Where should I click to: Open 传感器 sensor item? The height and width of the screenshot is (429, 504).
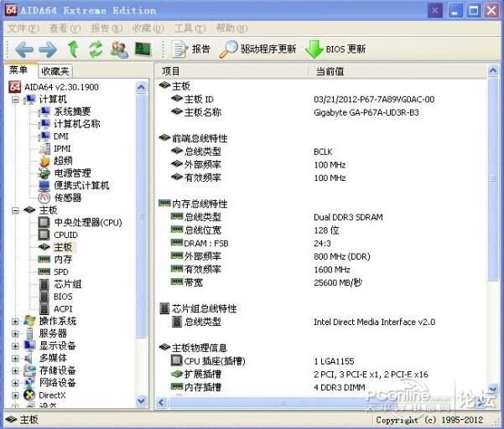67,198
